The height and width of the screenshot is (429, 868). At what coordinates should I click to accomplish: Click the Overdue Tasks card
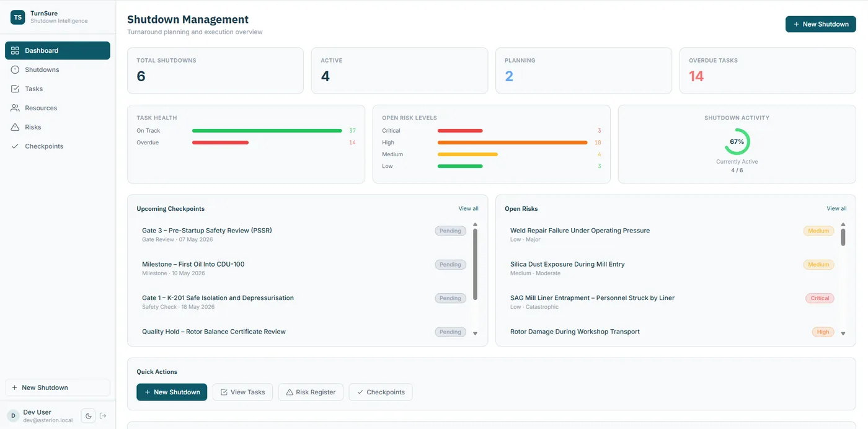(x=768, y=71)
